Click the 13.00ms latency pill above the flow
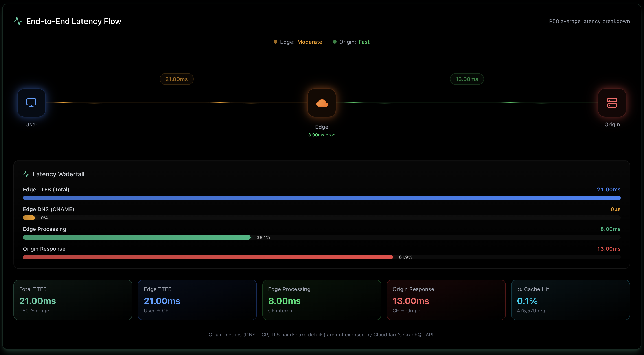This screenshot has width=644, height=355. point(467,79)
